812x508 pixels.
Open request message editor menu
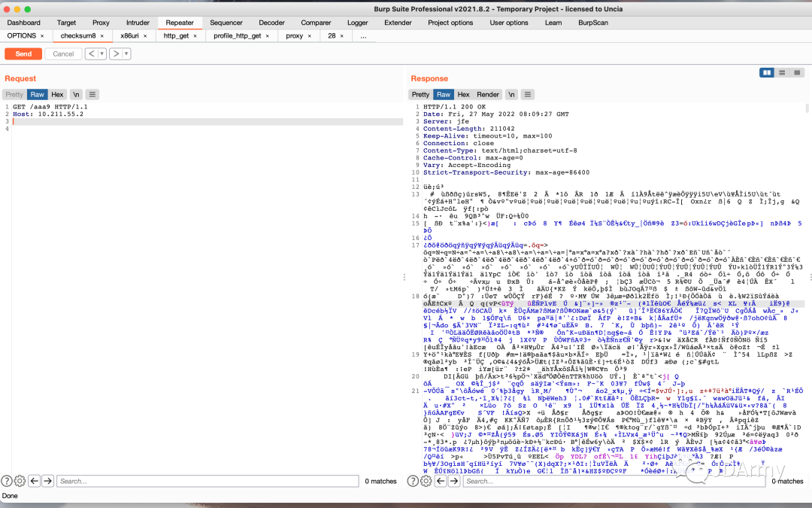pyautogui.click(x=92, y=94)
